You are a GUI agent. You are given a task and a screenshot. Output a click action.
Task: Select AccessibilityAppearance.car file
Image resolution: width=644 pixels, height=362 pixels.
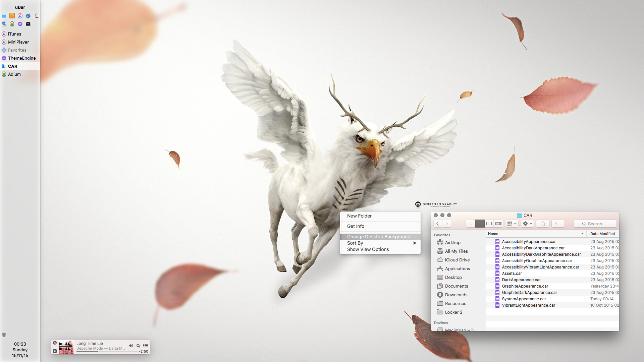pyautogui.click(x=552, y=241)
